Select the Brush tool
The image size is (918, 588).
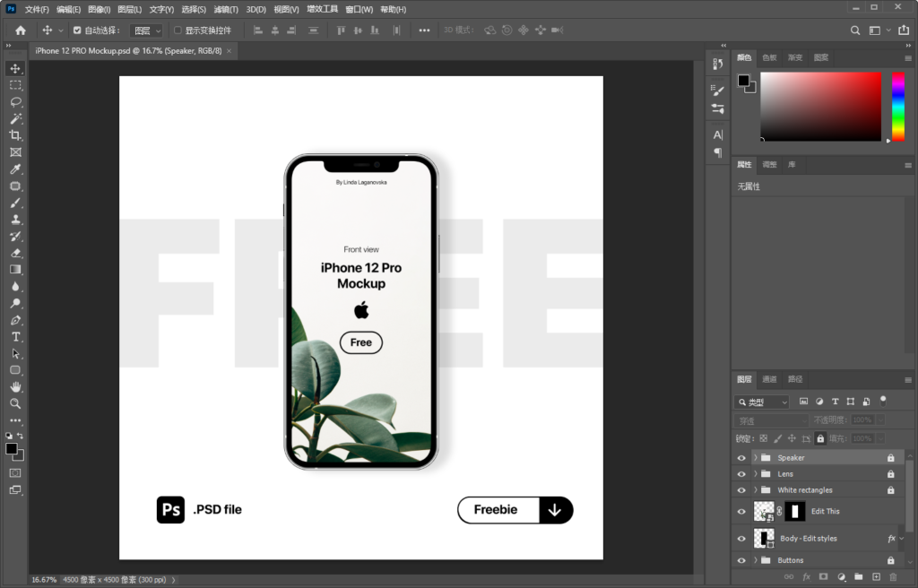pyautogui.click(x=15, y=203)
